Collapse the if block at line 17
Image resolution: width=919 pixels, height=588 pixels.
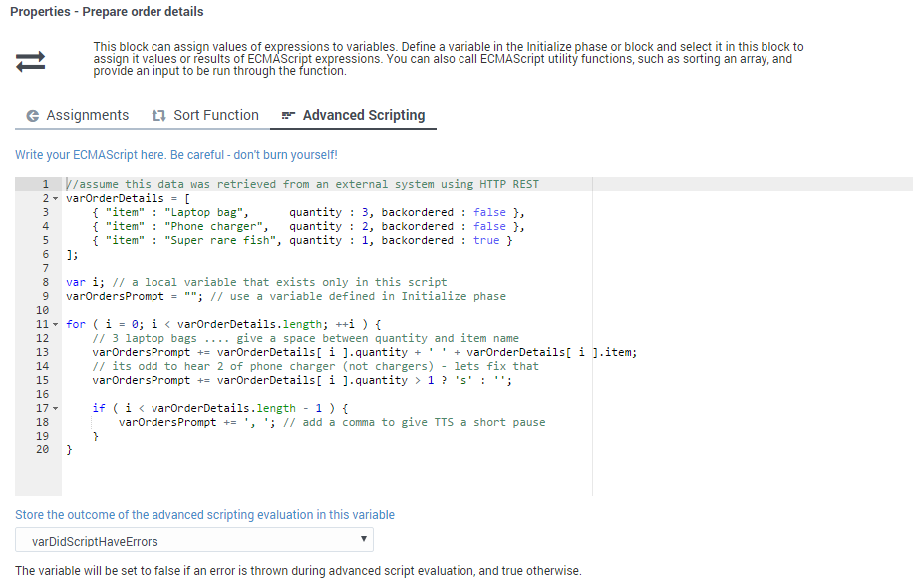pyautogui.click(x=56, y=409)
